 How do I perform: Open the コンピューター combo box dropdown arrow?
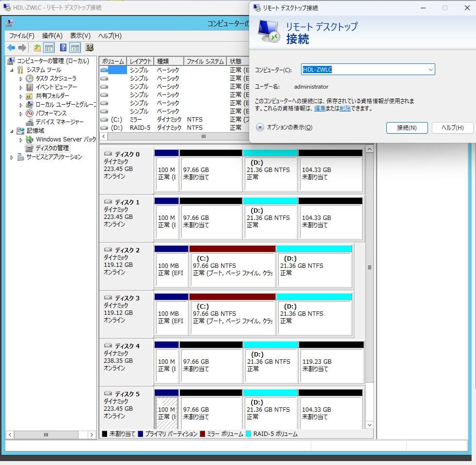pyautogui.click(x=430, y=69)
